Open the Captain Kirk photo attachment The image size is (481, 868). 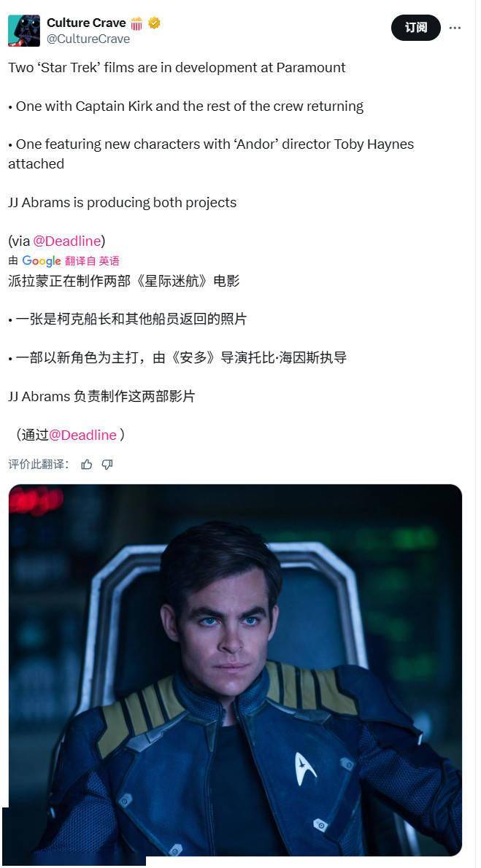tap(236, 670)
